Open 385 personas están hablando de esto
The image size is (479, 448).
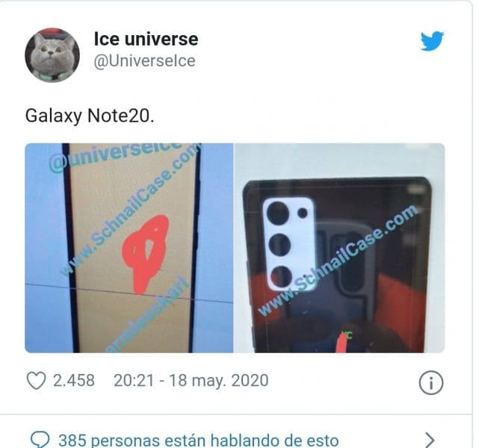[199, 441]
